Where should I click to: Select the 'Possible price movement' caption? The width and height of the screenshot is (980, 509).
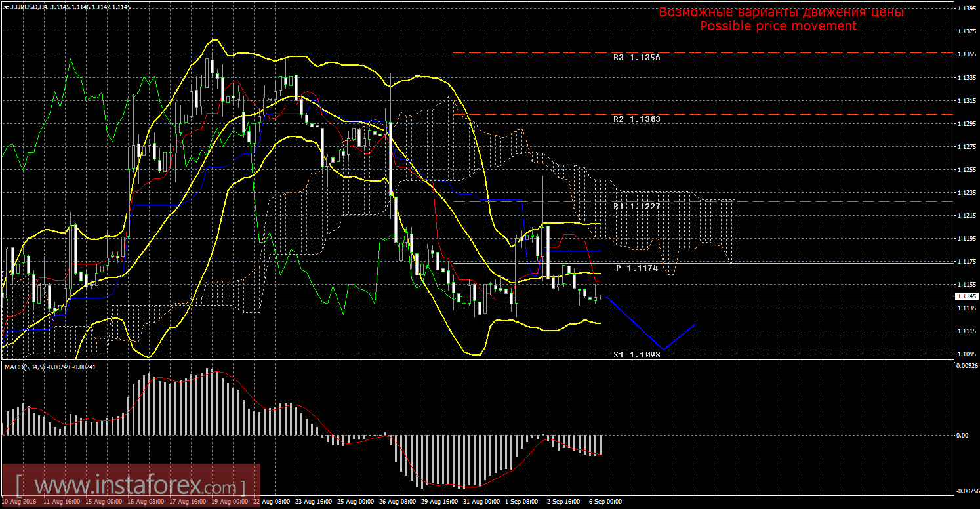[779, 26]
